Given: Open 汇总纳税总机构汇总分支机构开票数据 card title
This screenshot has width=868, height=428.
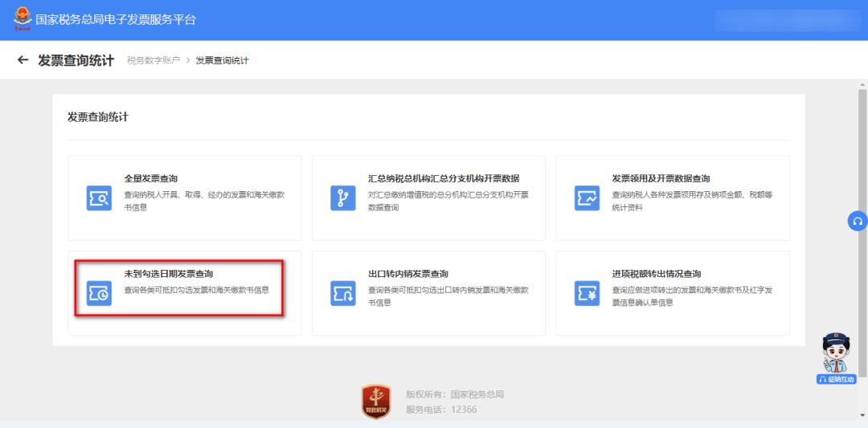Looking at the screenshot, I should [444, 178].
